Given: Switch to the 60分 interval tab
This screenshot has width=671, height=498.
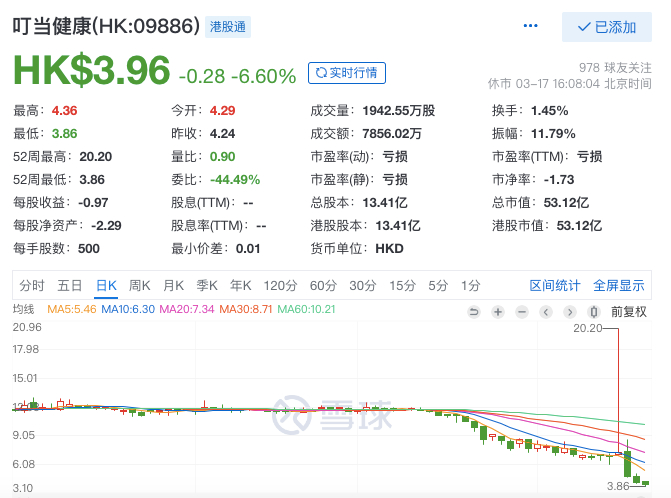Looking at the screenshot, I should coord(323,285).
